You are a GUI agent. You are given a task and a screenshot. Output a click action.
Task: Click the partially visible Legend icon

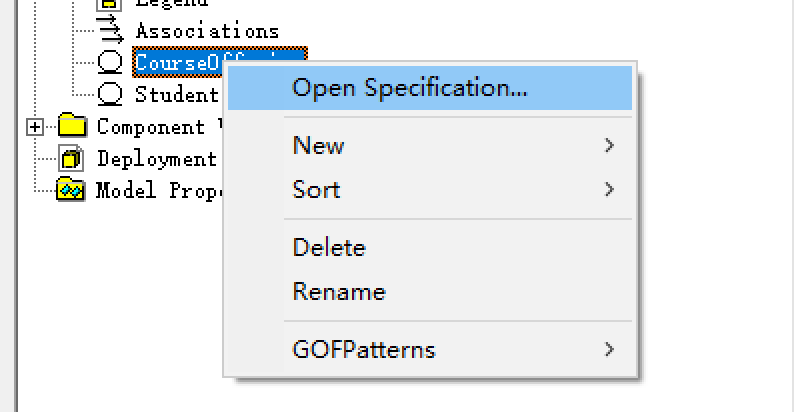click(x=111, y=4)
